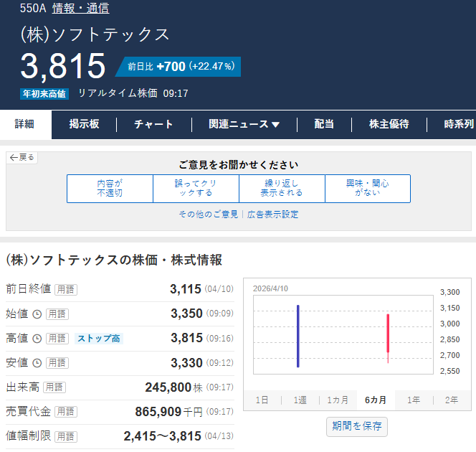Click the 年初来高値 badge
476x452 pixels.
point(44,94)
